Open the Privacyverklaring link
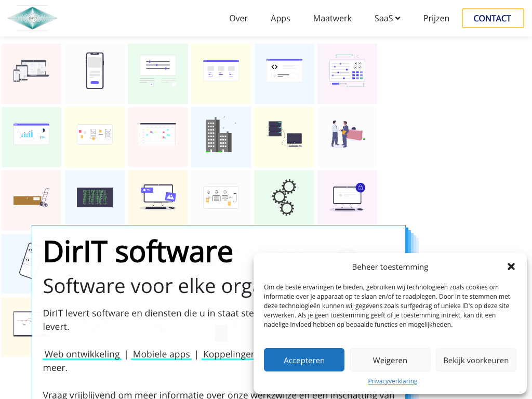 coord(392,381)
